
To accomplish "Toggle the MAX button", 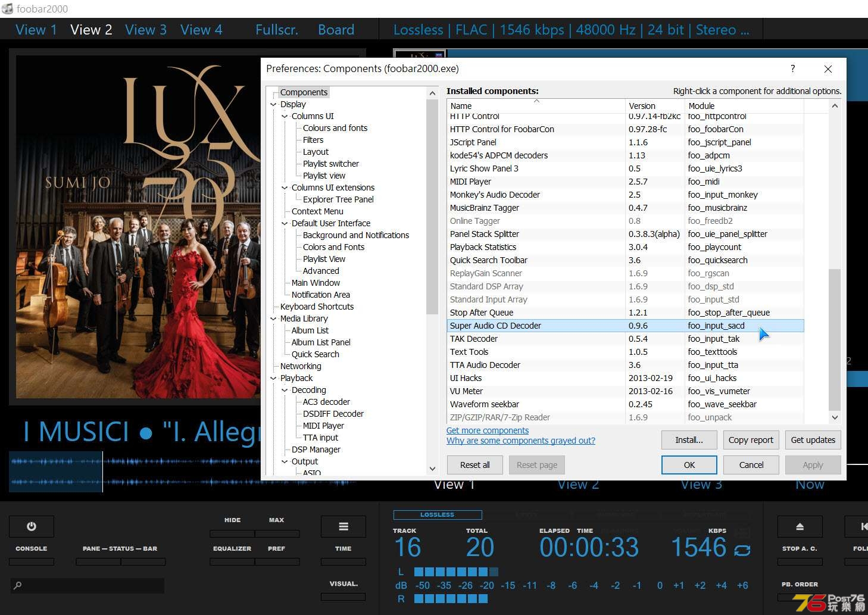I will [277, 533].
